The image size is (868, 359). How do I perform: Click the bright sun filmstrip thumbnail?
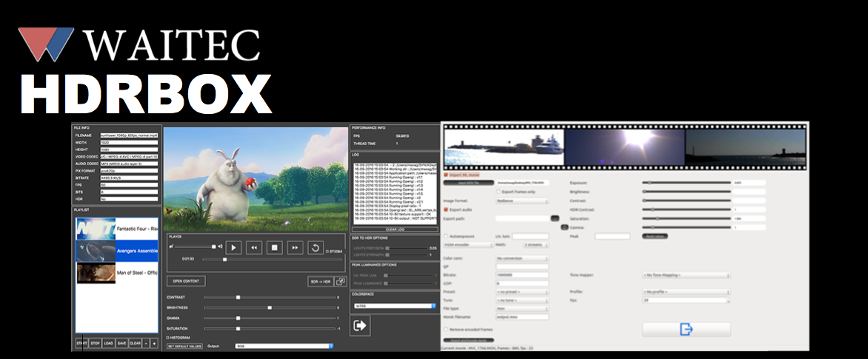624,147
